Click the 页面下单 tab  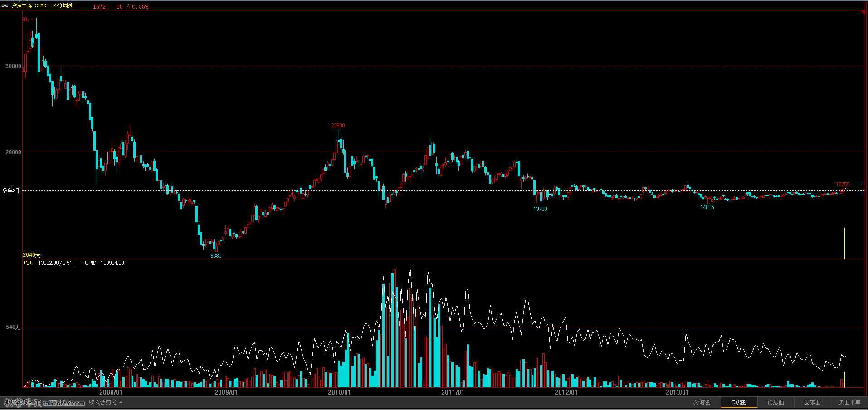coord(849,402)
